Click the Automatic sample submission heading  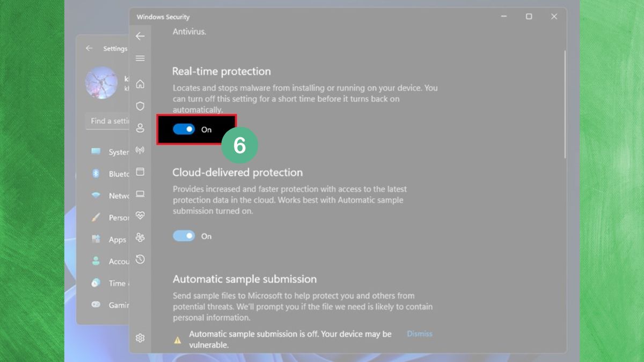click(245, 279)
